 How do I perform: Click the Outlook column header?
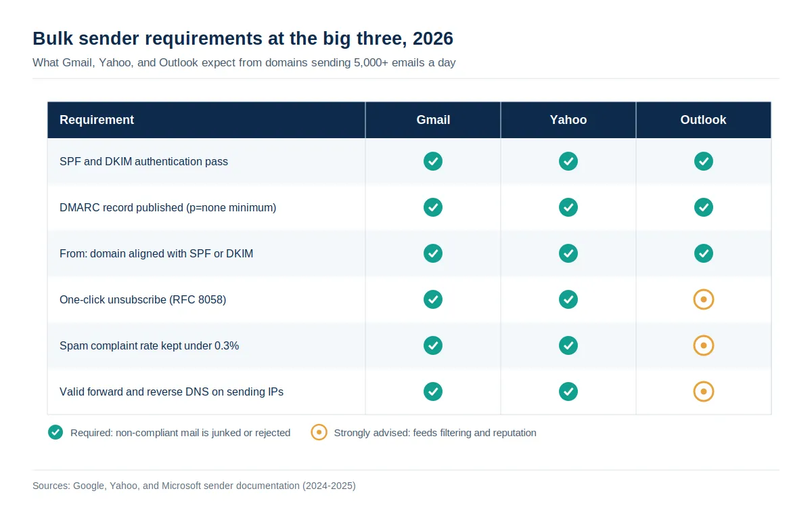click(x=704, y=120)
